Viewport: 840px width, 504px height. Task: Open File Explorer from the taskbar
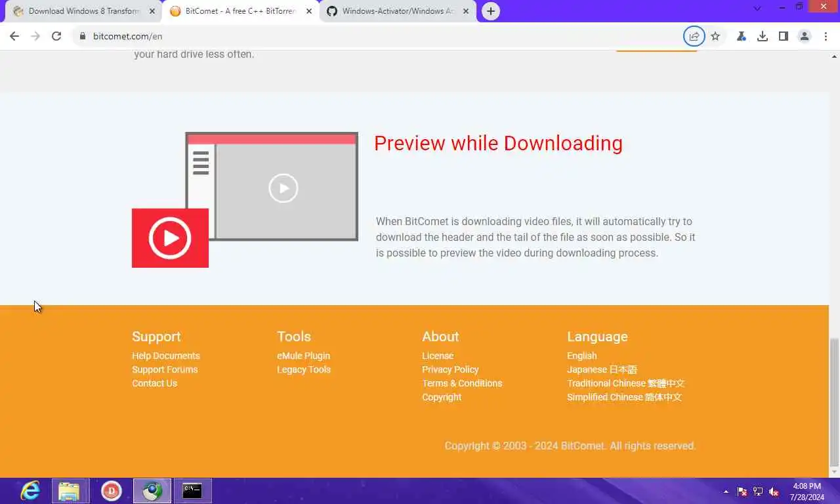[69, 491]
